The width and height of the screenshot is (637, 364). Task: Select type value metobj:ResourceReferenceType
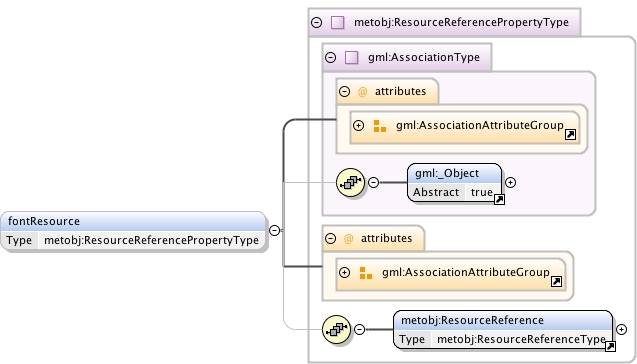click(x=521, y=339)
